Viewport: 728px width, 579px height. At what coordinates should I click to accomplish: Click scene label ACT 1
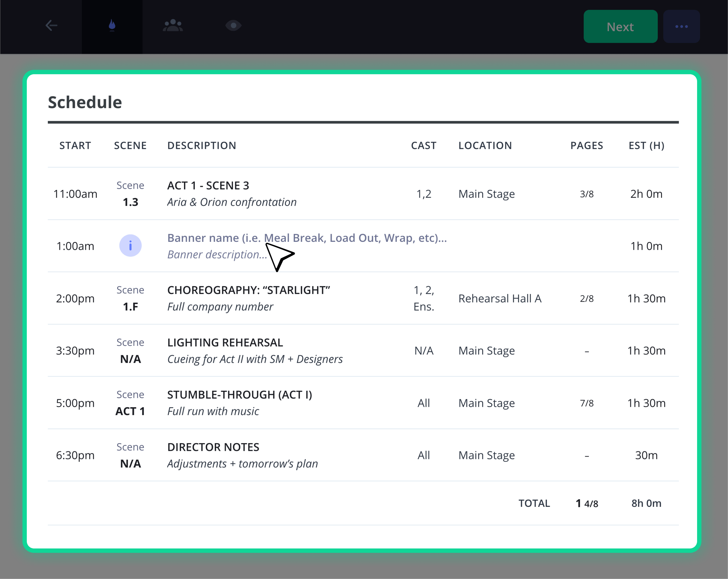pyautogui.click(x=130, y=411)
